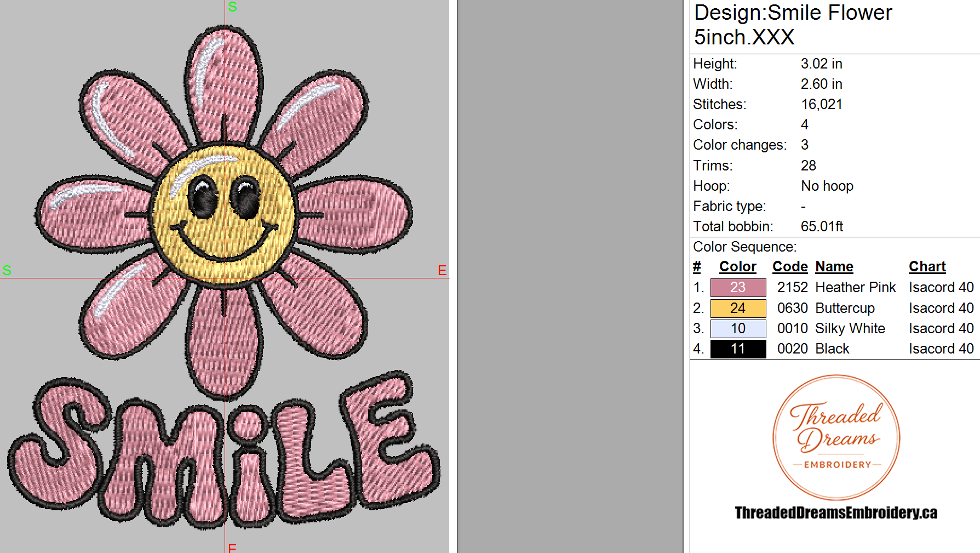Click the Height value 3.02 in
Screen dimensions: 980x553
(822, 64)
